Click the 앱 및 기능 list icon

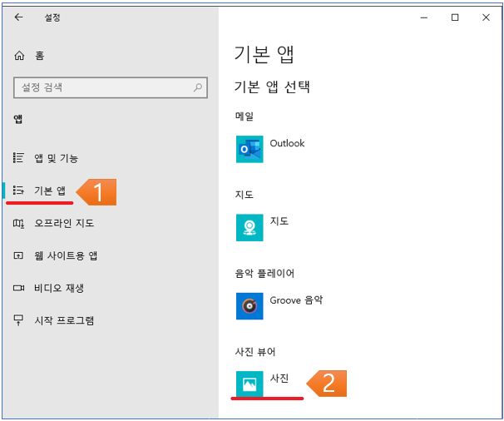[18, 157]
